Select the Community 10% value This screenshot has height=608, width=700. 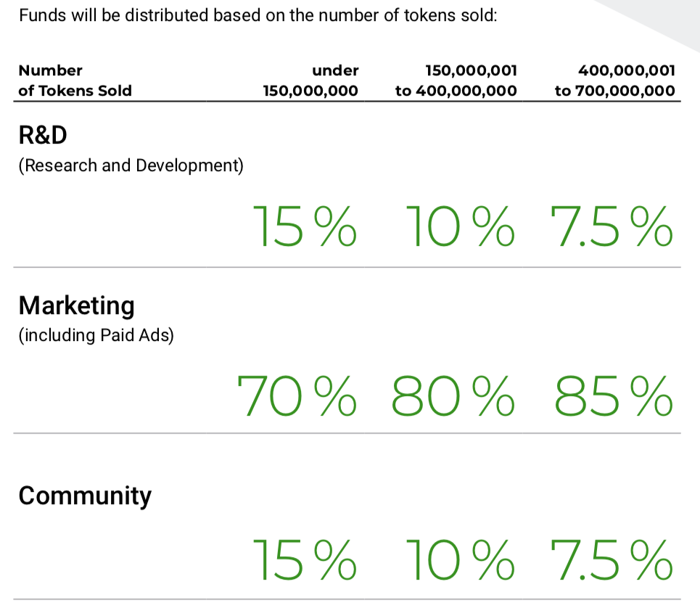pos(461,560)
